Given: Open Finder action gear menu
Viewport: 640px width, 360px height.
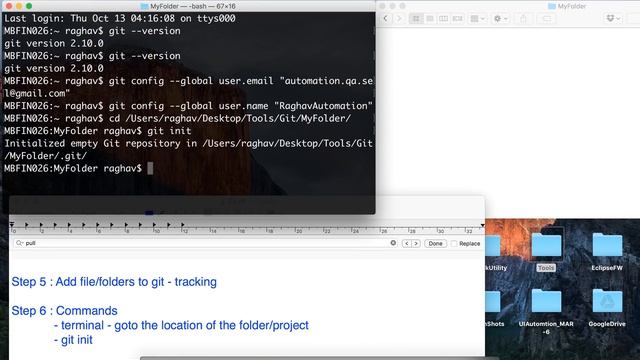Looking at the screenshot, I should point(500,18).
